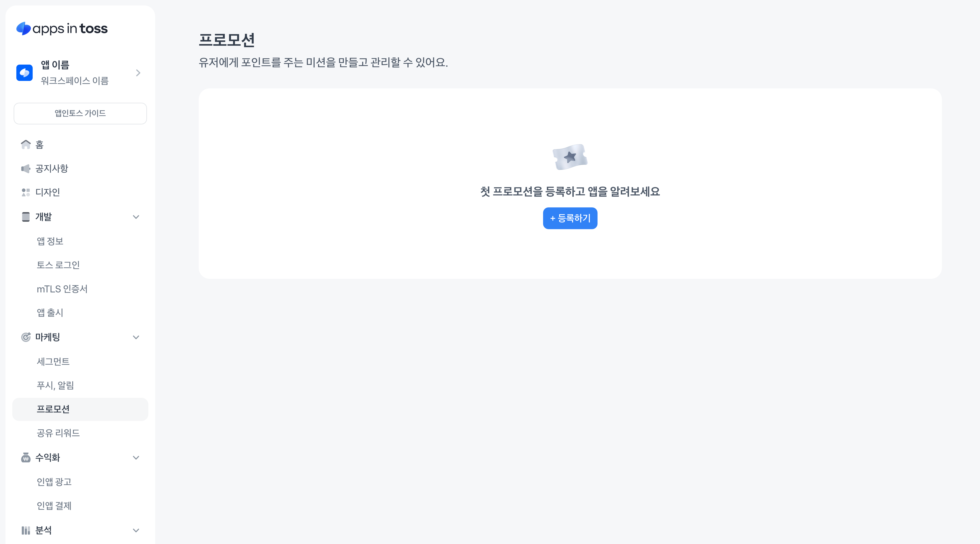The width and height of the screenshot is (980, 544).
Task: Click the blue app icon thumbnail
Action: 24,73
